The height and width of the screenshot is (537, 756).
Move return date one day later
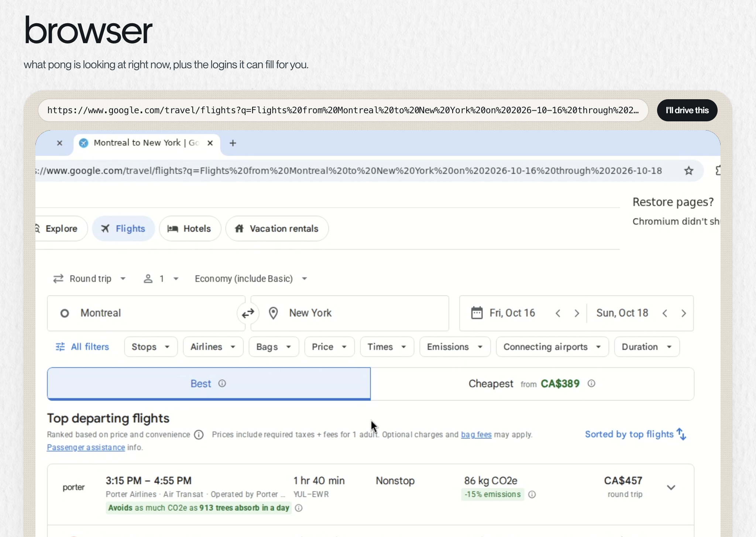coord(684,313)
